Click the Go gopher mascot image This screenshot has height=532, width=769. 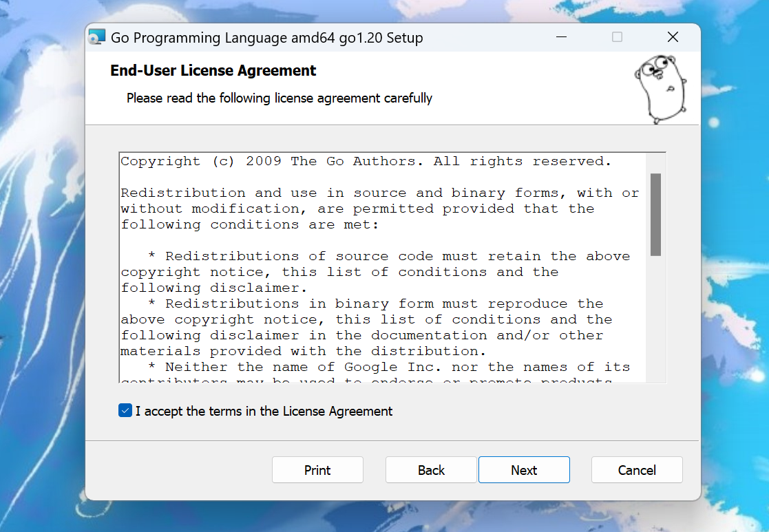[660, 89]
